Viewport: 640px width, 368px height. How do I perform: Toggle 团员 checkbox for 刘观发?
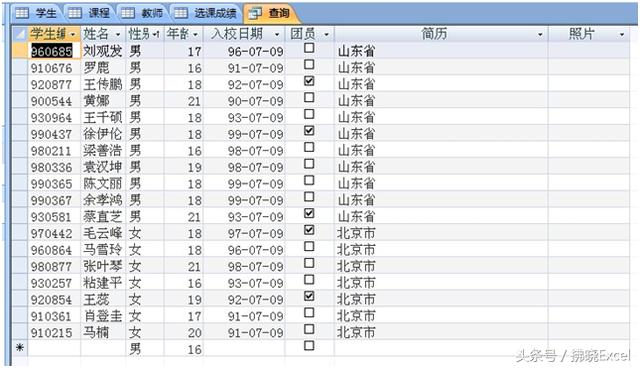tap(309, 48)
